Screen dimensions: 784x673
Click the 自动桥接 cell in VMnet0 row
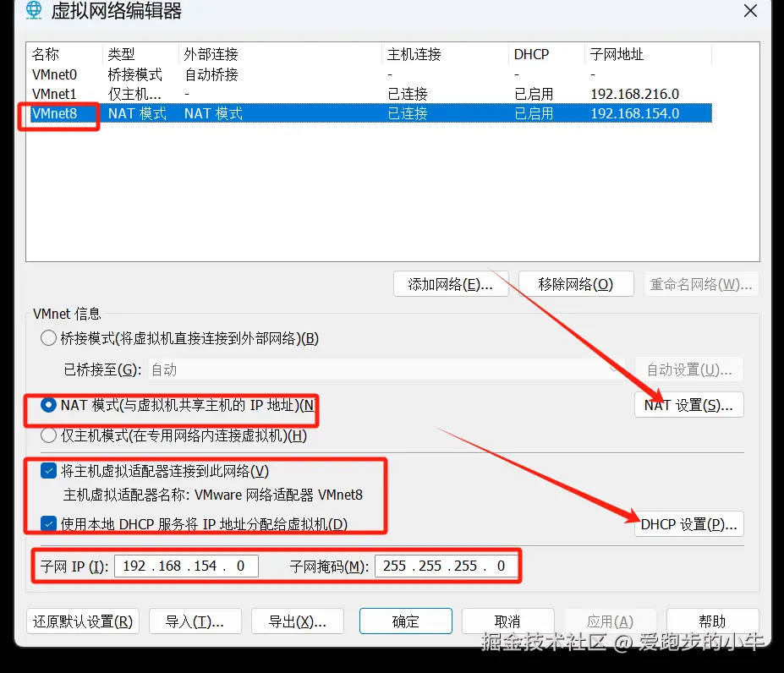point(211,74)
